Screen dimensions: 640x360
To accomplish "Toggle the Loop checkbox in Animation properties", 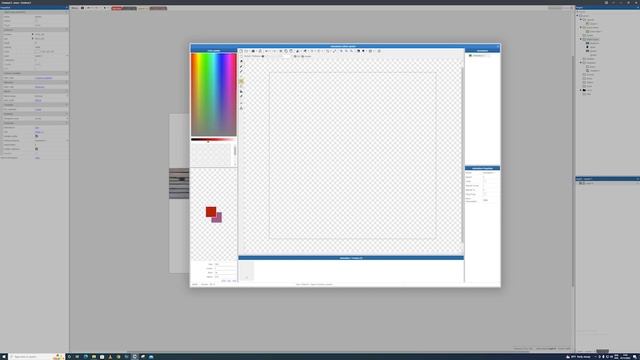I will coord(484,181).
